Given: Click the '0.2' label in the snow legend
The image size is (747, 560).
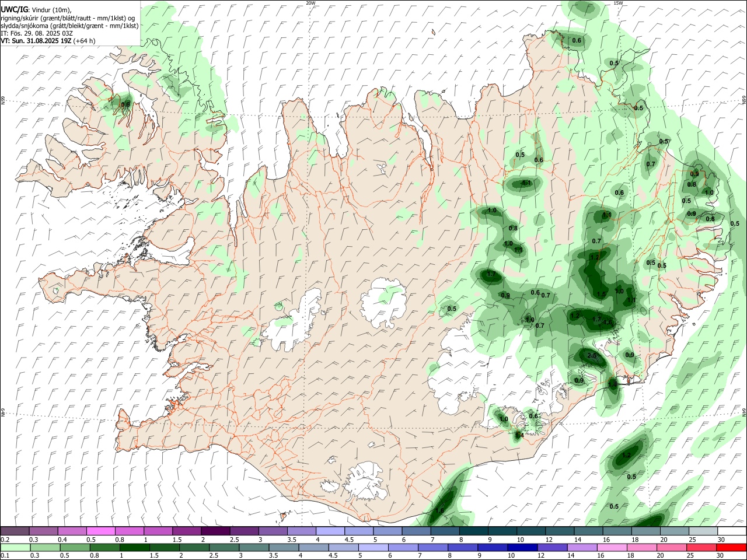Looking at the screenshot, I should click(x=5, y=540).
